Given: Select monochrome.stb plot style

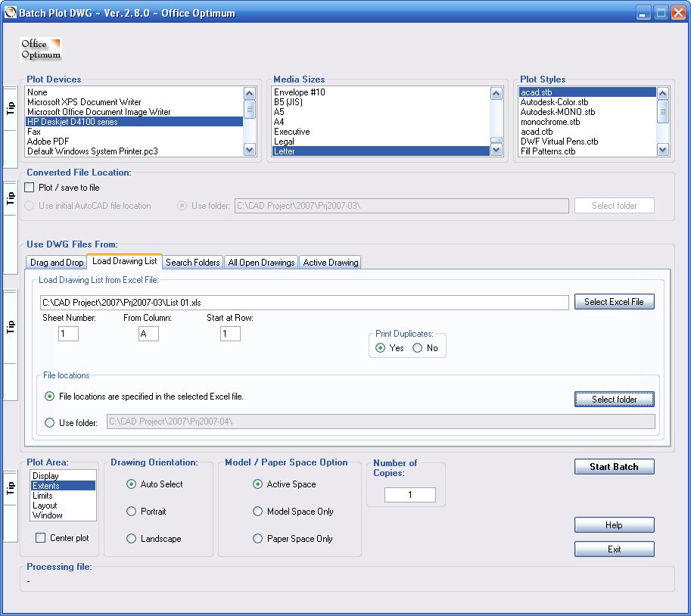Looking at the screenshot, I should point(587,122).
